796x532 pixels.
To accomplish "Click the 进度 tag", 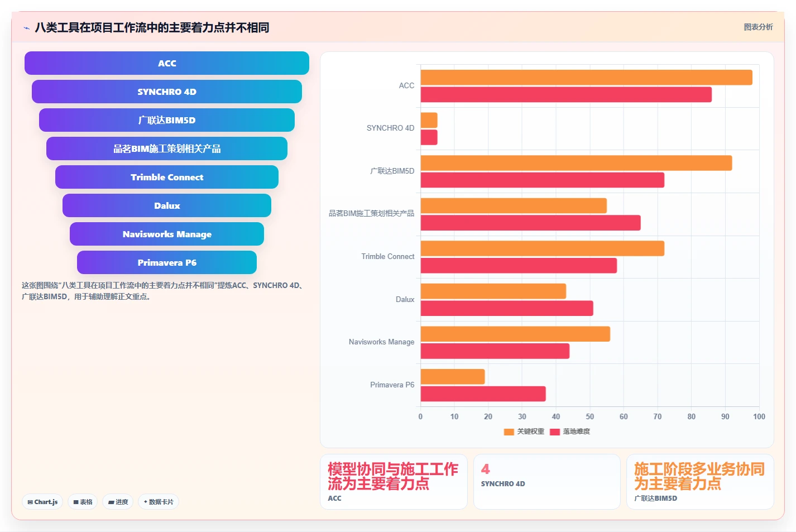I will click(118, 502).
